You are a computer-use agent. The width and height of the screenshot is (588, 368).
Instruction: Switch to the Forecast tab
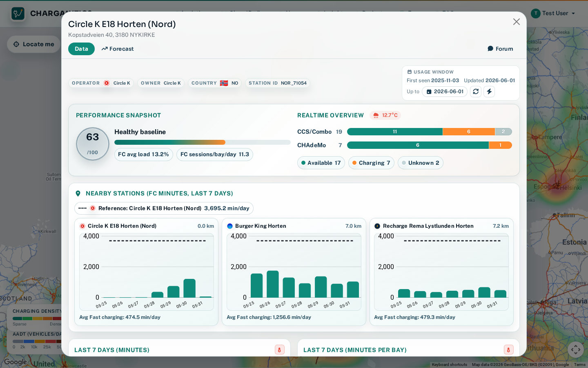point(118,49)
